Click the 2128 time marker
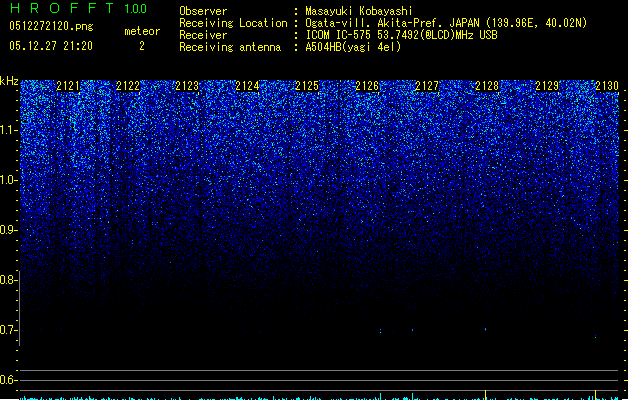This screenshot has height=400, width=629. [487, 86]
